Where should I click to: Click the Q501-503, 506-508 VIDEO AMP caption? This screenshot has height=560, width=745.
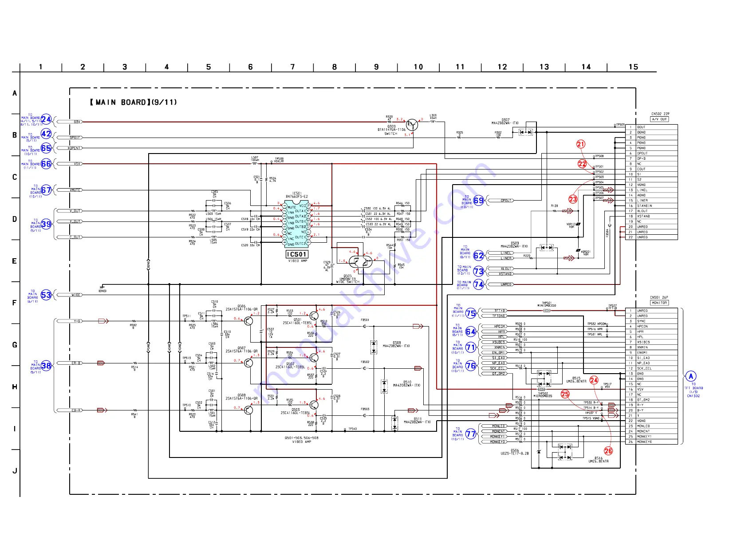(x=301, y=440)
